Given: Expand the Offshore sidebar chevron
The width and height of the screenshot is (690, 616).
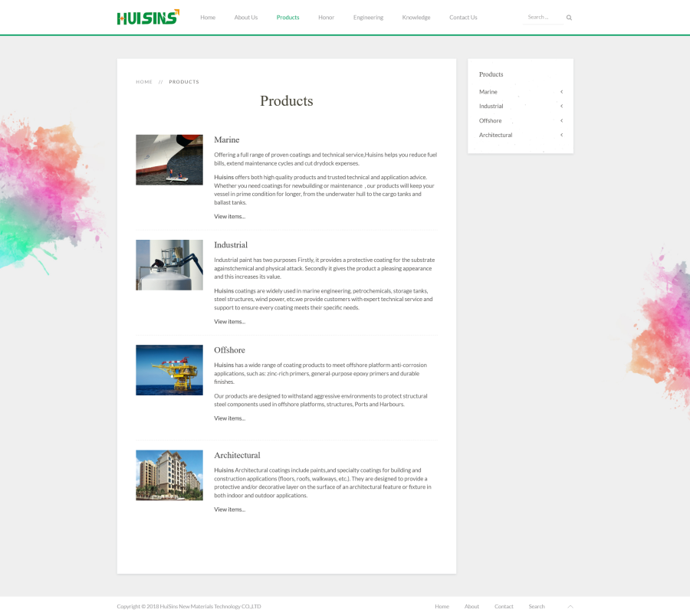Looking at the screenshot, I should coord(561,121).
